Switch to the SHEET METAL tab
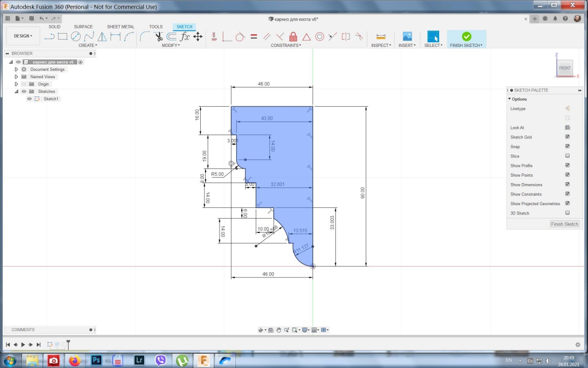Viewport: 588px width, 368px height. pos(120,27)
